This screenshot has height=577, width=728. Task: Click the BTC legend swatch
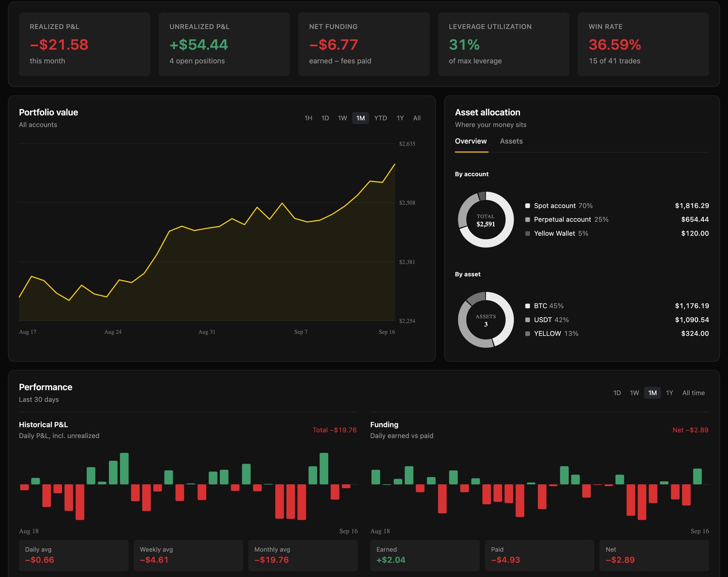pos(528,306)
